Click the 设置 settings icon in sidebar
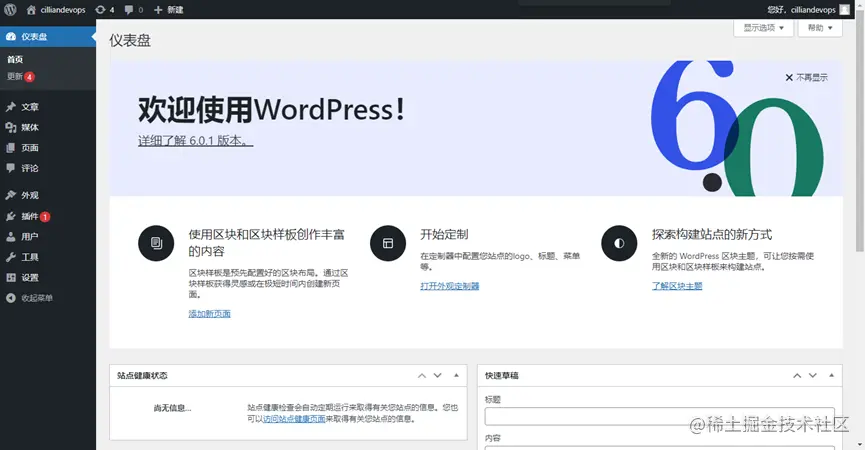Screen dimensions: 865x450 click(x=10, y=277)
